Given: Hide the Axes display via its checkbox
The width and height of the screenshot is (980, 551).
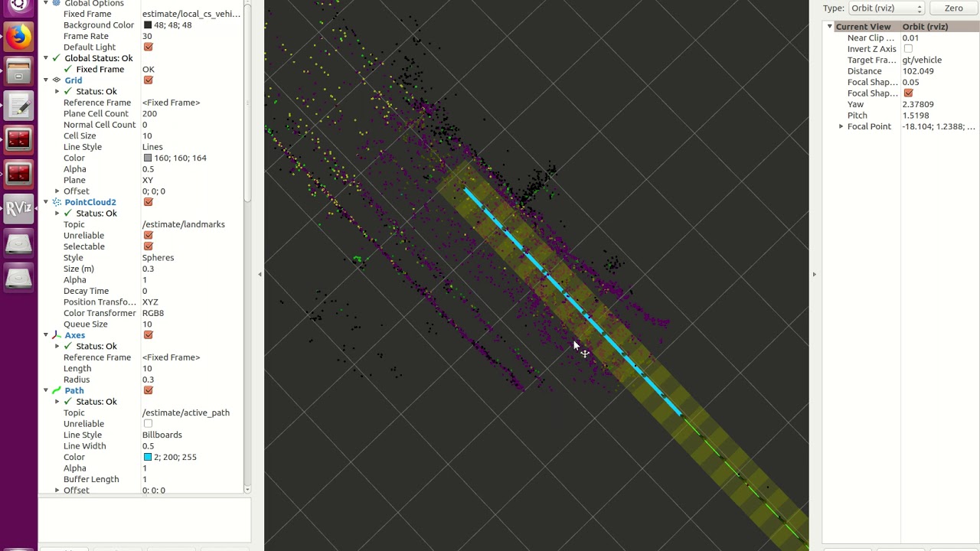Looking at the screenshot, I should 148,335.
